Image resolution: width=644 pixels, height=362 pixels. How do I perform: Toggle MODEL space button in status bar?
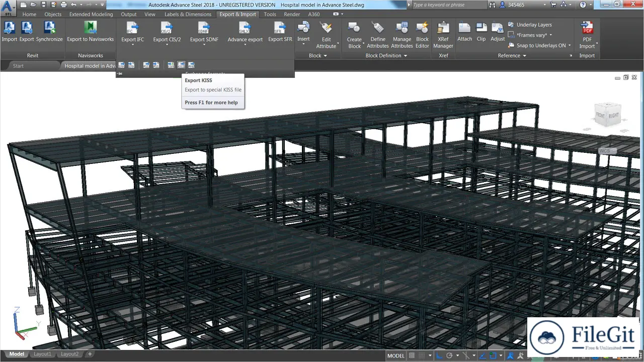click(x=396, y=355)
